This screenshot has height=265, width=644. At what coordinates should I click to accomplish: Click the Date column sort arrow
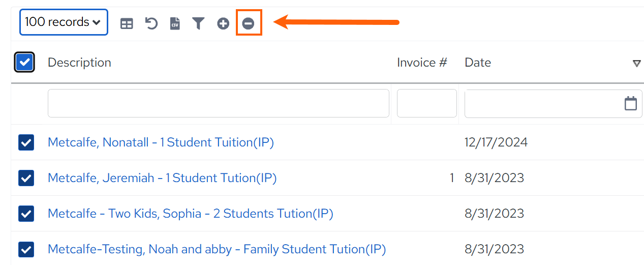[636, 64]
